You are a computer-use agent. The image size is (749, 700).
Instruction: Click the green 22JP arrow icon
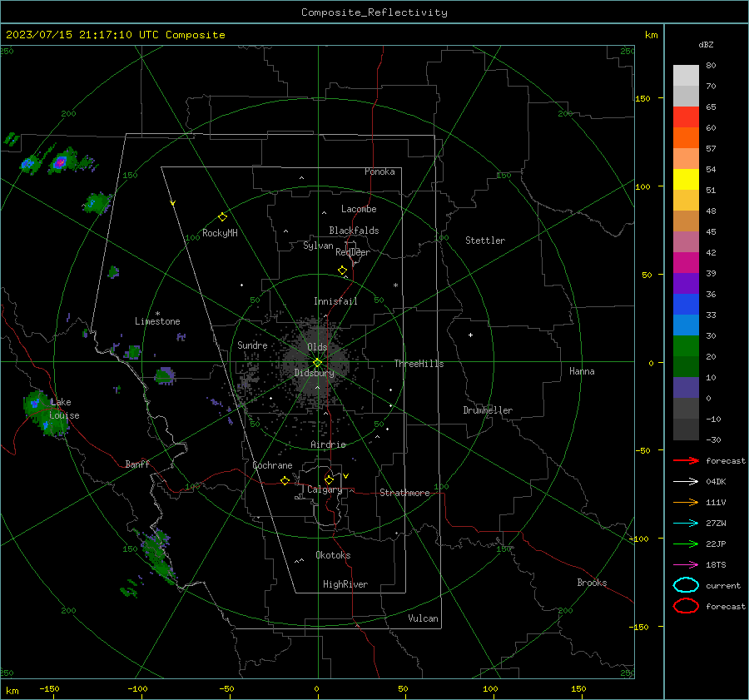tap(686, 544)
